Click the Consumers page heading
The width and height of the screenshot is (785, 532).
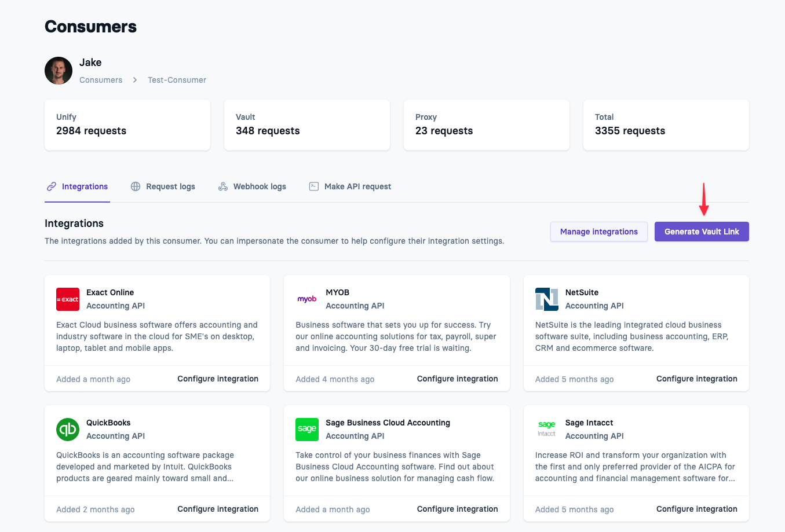(x=91, y=27)
